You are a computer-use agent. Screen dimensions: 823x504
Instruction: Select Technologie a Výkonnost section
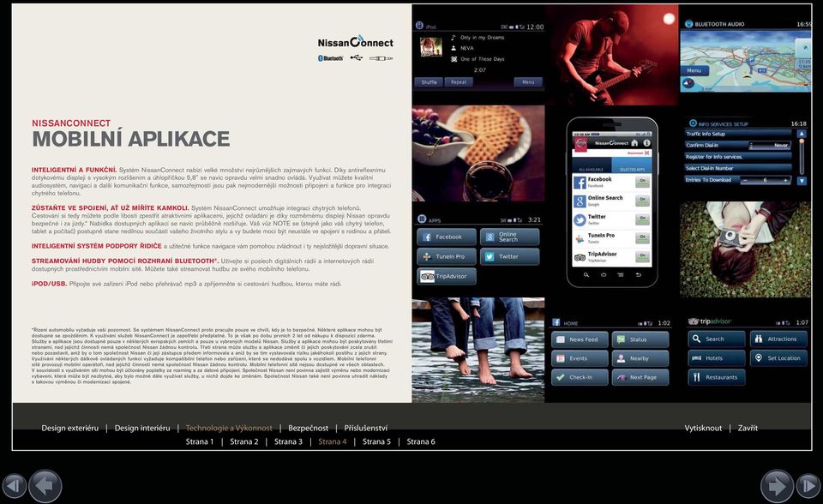coord(229,428)
